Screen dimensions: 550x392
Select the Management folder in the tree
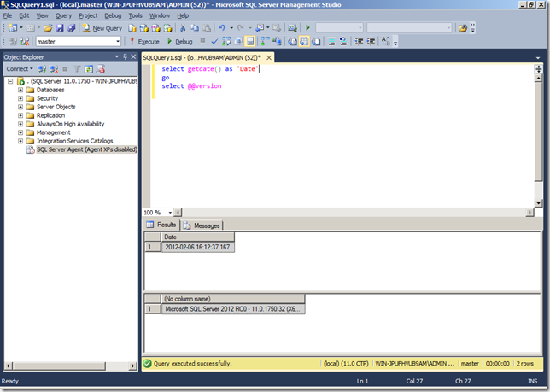tap(53, 132)
